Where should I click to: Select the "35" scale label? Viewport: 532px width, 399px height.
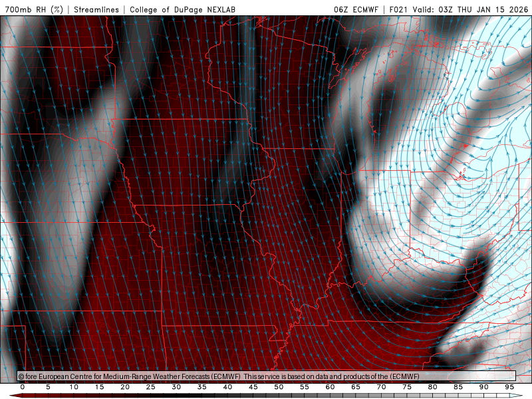(202, 387)
